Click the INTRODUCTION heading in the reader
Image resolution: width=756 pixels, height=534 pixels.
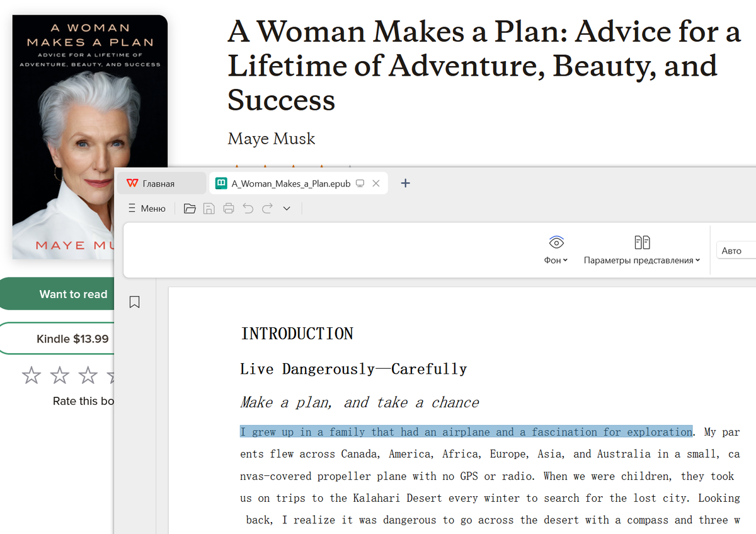coord(297,334)
